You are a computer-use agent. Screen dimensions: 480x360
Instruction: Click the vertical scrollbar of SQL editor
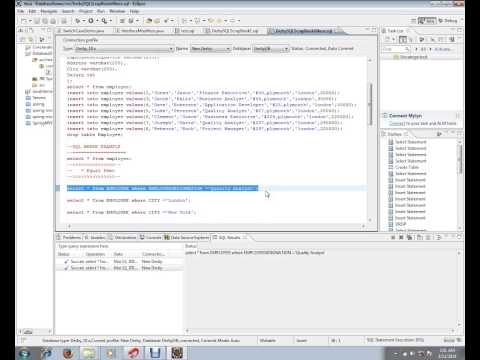coord(370,104)
